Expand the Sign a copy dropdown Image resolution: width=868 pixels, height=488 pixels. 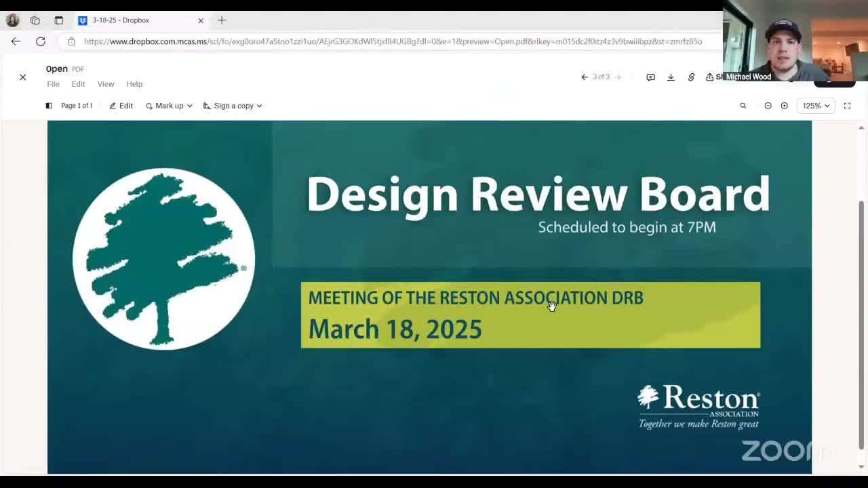click(233, 106)
